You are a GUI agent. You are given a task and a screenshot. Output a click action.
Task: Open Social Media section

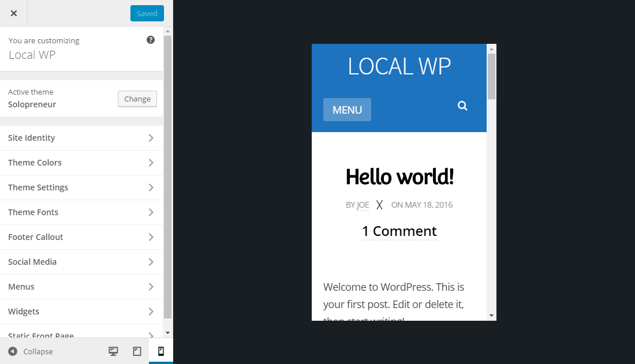pos(81,262)
